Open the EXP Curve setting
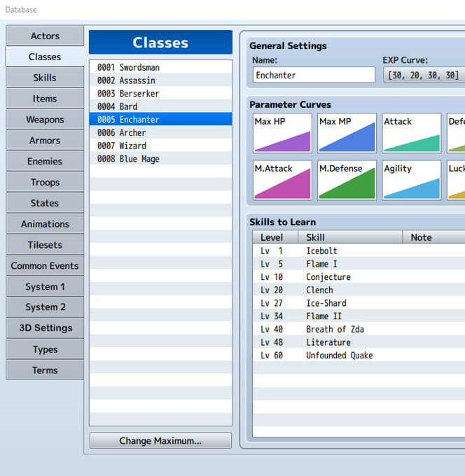The height and width of the screenshot is (476, 465). click(x=424, y=75)
